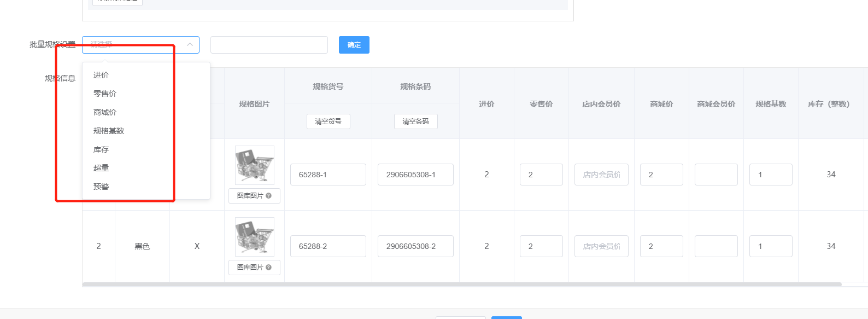The width and height of the screenshot is (868, 319).
Task: Click the 规格条码 column header
Action: coord(415,86)
